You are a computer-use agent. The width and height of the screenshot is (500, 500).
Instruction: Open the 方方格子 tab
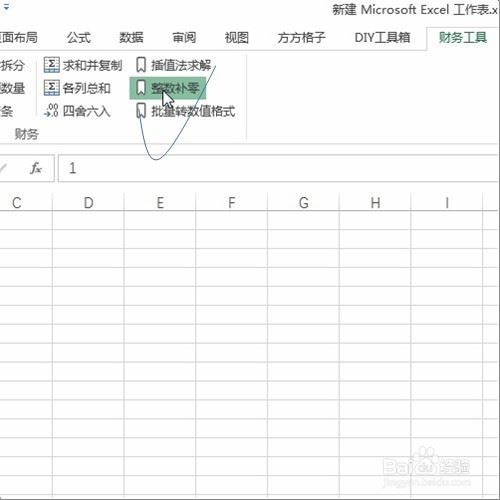coord(301,38)
